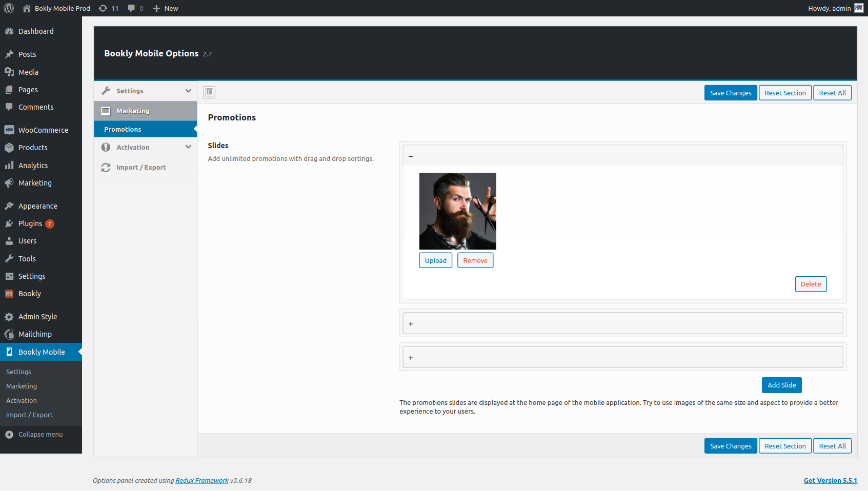Click the admin avatar in top bar

point(859,8)
